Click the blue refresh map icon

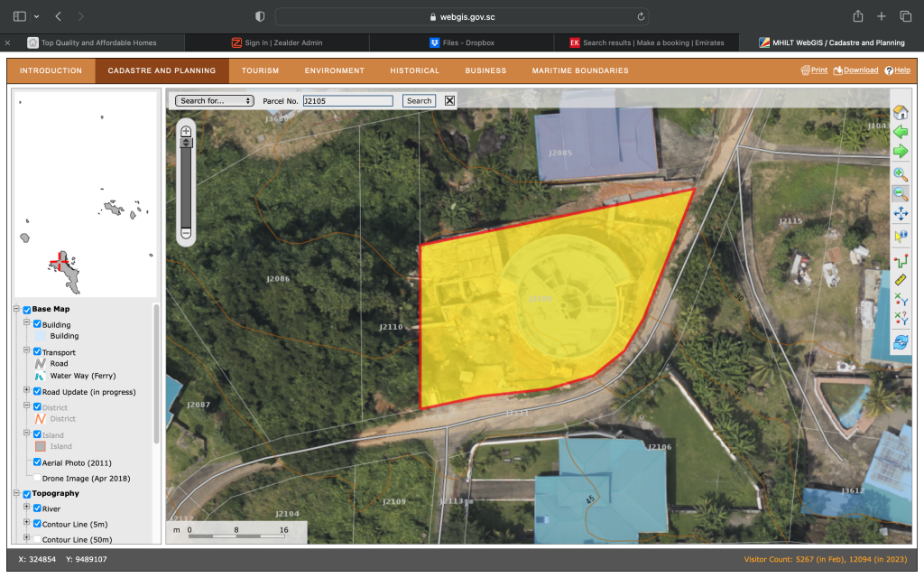900,342
